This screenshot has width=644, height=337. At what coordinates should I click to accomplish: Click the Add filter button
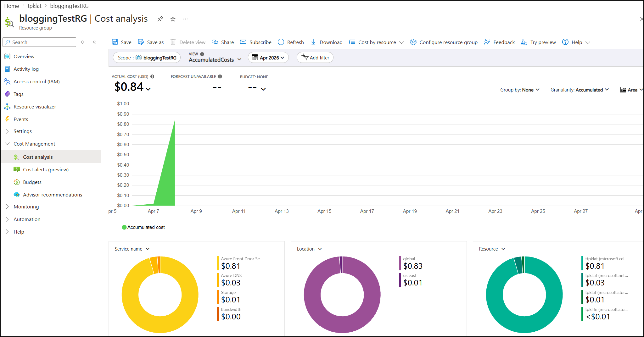click(x=315, y=58)
